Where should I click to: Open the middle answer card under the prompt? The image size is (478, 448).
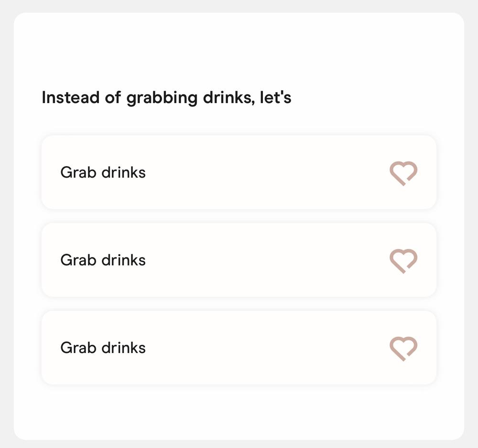click(239, 260)
